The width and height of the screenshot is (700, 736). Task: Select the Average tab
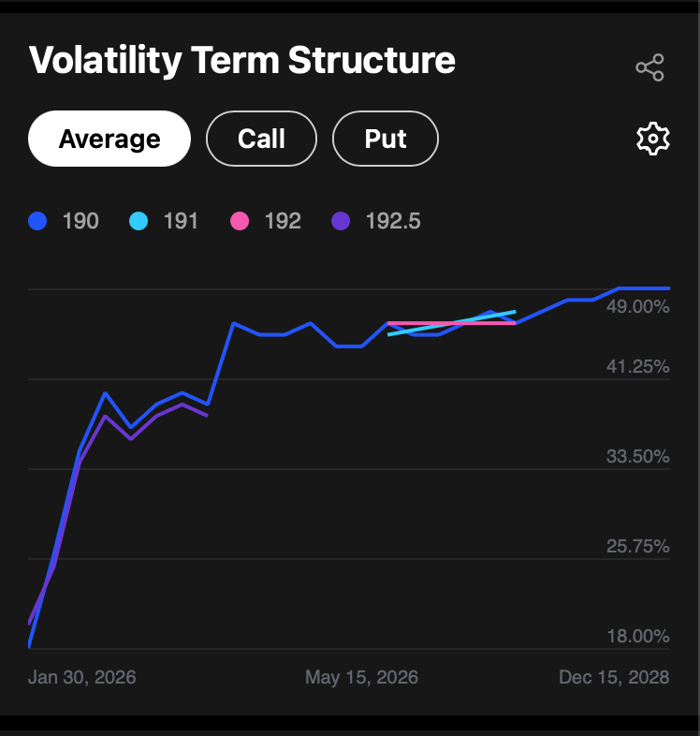tap(109, 139)
